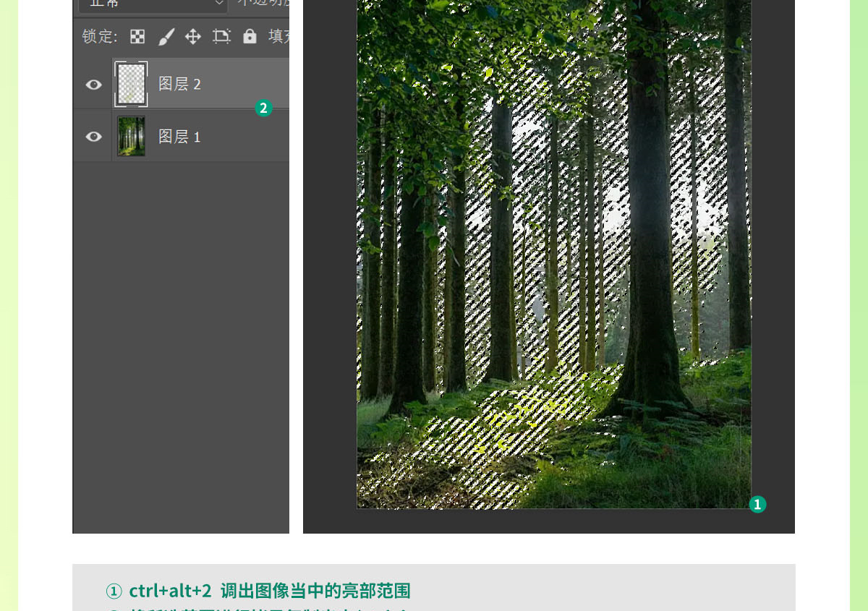Click the lock transparent pixels icon
Screen dimensions: 868x611
(137, 37)
